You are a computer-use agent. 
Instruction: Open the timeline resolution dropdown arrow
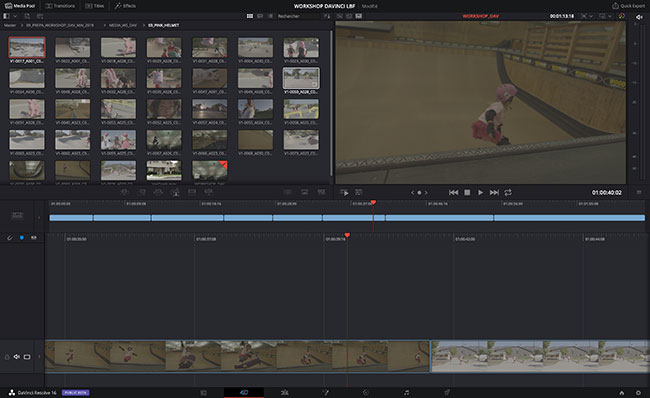(610, 16)
